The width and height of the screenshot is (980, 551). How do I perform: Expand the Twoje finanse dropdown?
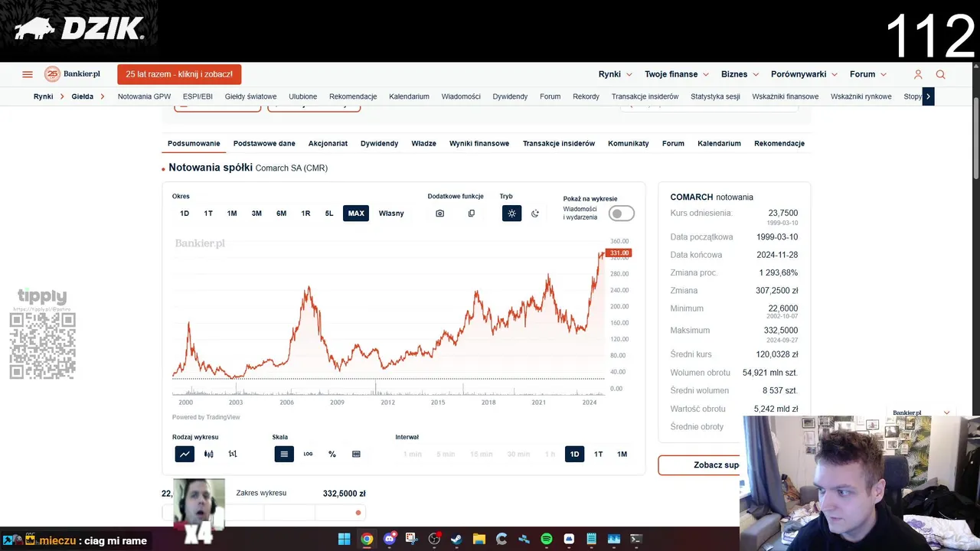(x=677, y=74)
